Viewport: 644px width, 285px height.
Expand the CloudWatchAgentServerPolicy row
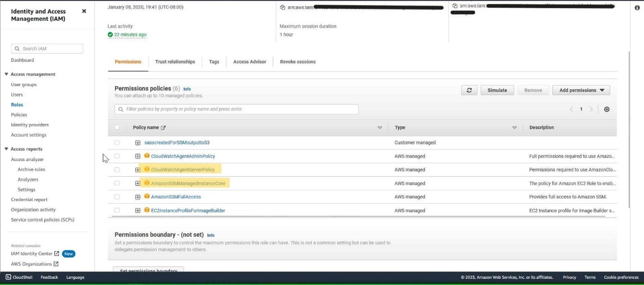click(137, 170)
